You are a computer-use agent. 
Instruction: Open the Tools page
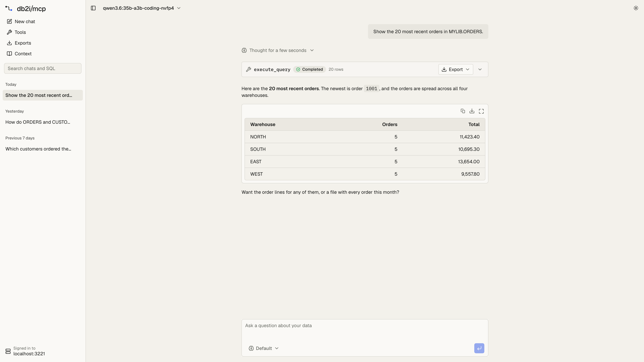click(x=43, y=32)
